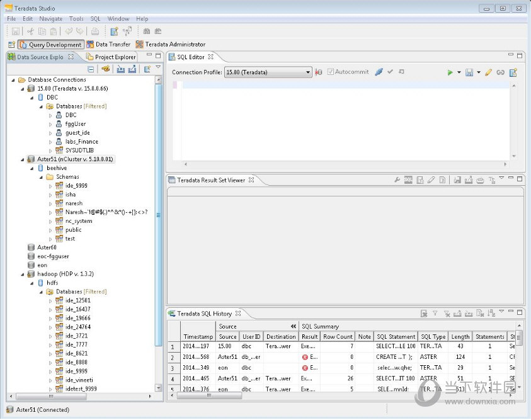Click the Link with Editor arrows icon in Data Source Explorer
The height and width of the screenshot is (420, 531).
(x=106, y=69)
